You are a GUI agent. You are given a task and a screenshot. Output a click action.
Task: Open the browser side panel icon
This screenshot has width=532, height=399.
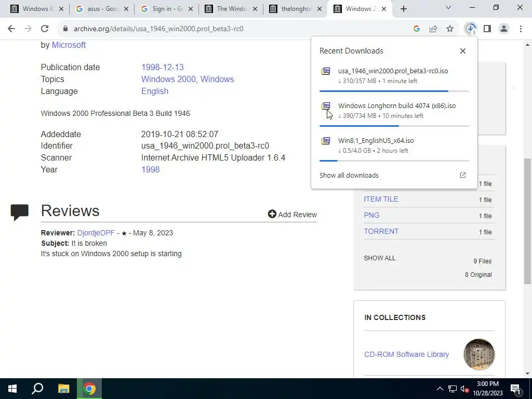(487, 29)
